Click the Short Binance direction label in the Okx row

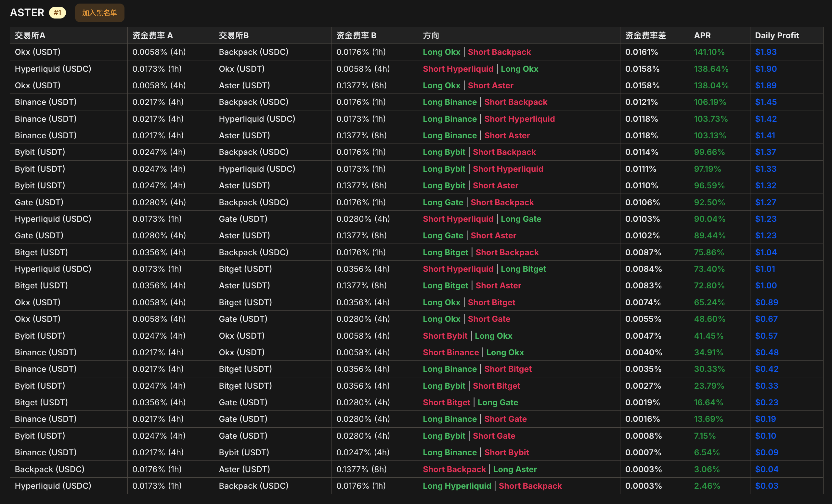[x=451, y=352]
